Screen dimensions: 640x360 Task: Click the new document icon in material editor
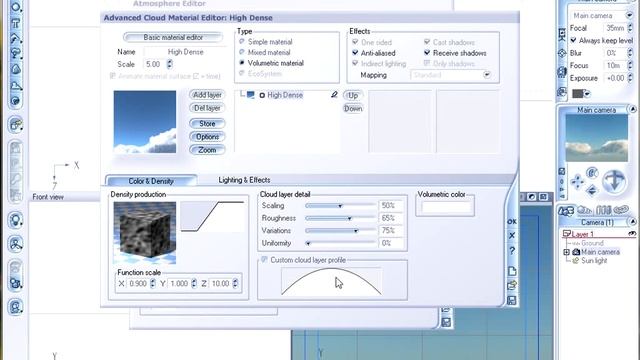click(512, 271)
